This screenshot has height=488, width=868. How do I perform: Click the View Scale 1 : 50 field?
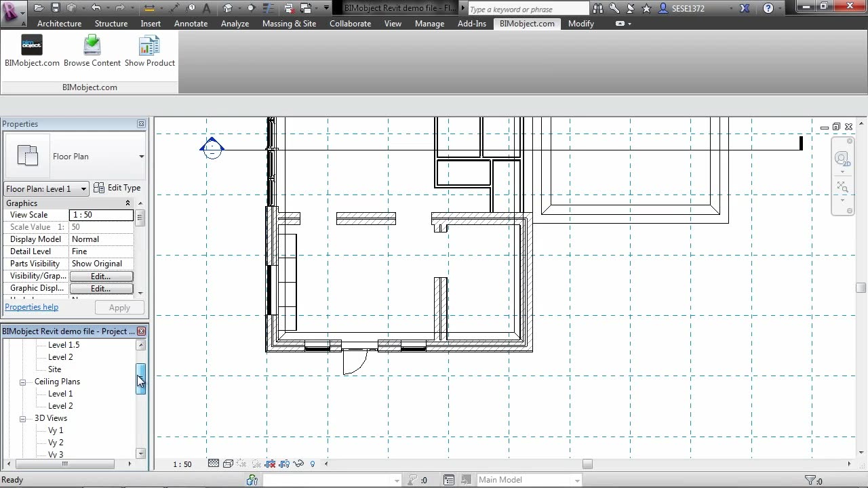click(x=102, y=215)
